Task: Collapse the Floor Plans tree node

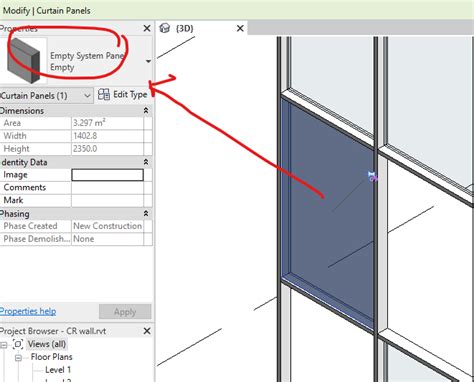Action: tap(18, 358)
